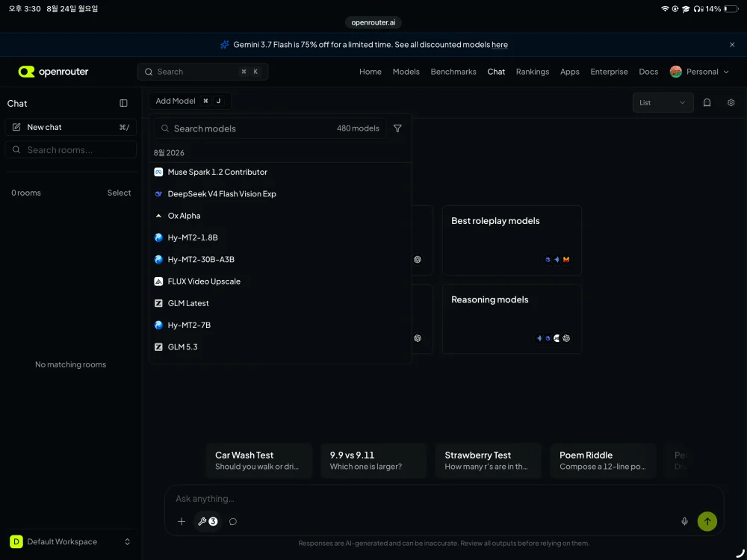Open the Chat navigation item
747x560 pixels.
coord(496,72)
